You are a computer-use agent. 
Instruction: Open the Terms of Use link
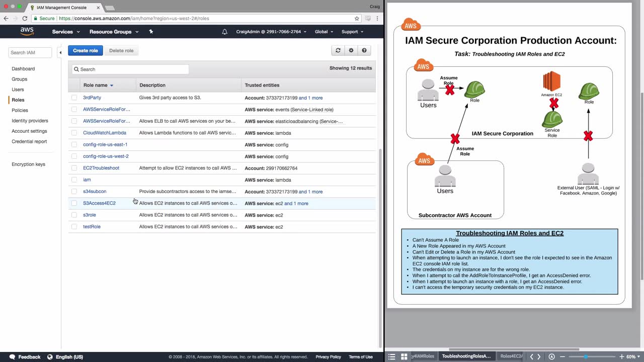361,357
